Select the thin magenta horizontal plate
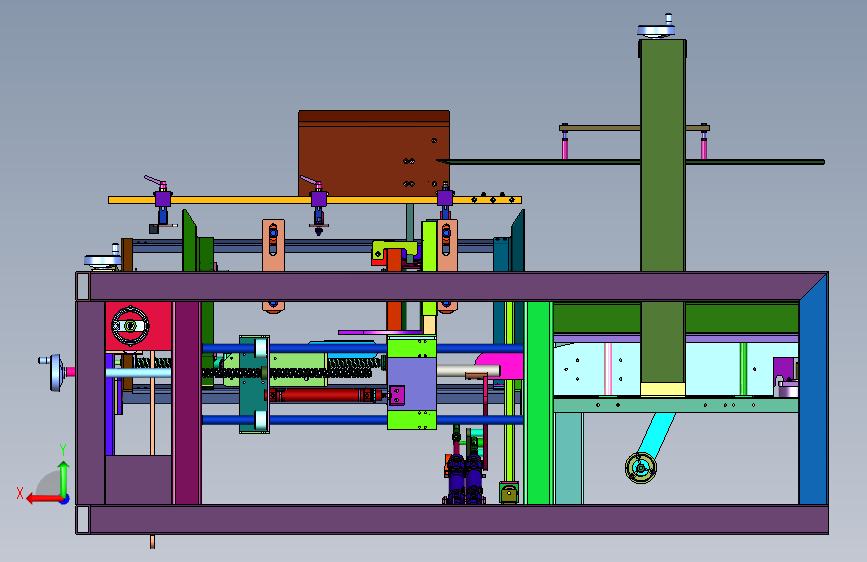This screenshot has height=562, width=867. (376, 332)
